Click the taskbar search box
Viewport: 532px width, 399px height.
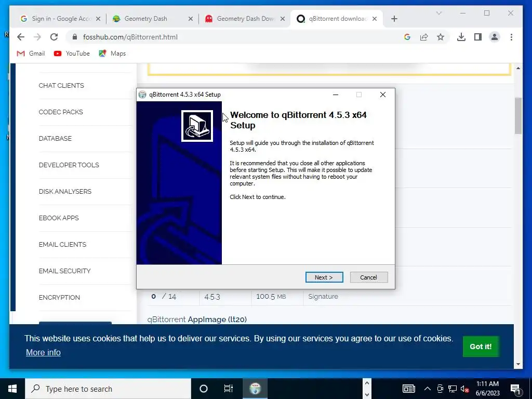point(108,389)
